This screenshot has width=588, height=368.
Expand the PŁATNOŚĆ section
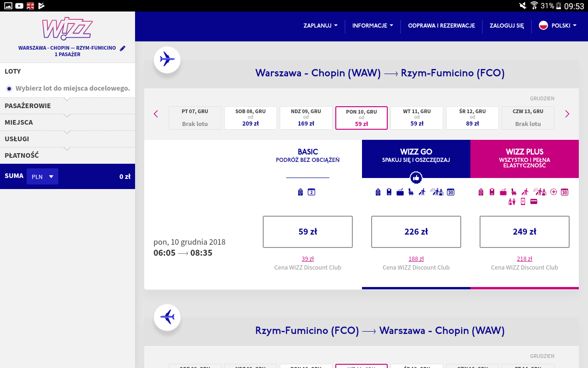68,155
